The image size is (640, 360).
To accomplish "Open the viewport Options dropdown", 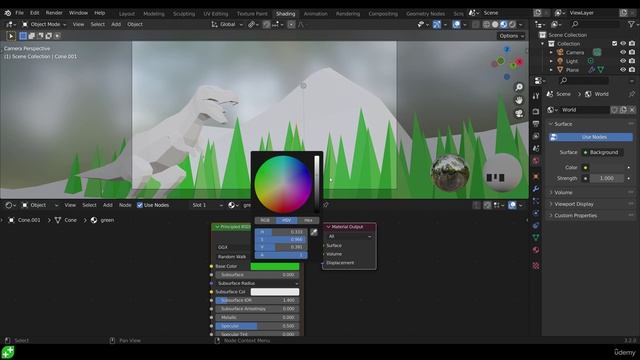I will click(x=511, y=36).
